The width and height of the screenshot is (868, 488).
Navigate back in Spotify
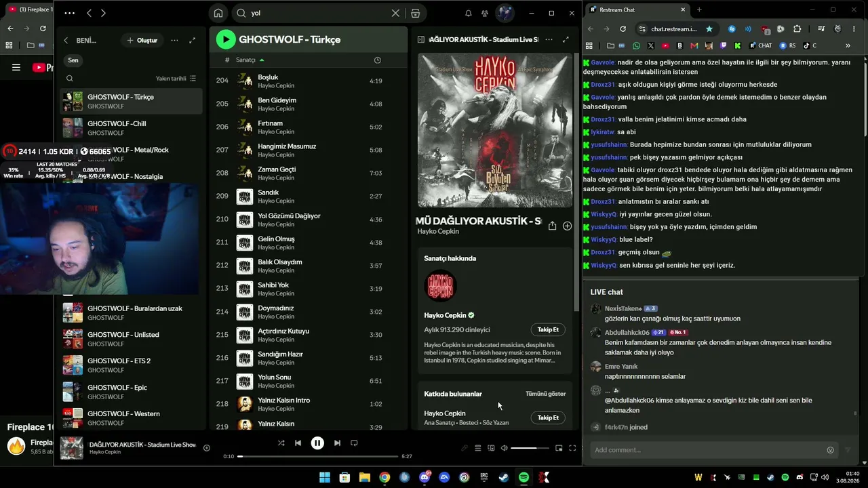point(89,13)
